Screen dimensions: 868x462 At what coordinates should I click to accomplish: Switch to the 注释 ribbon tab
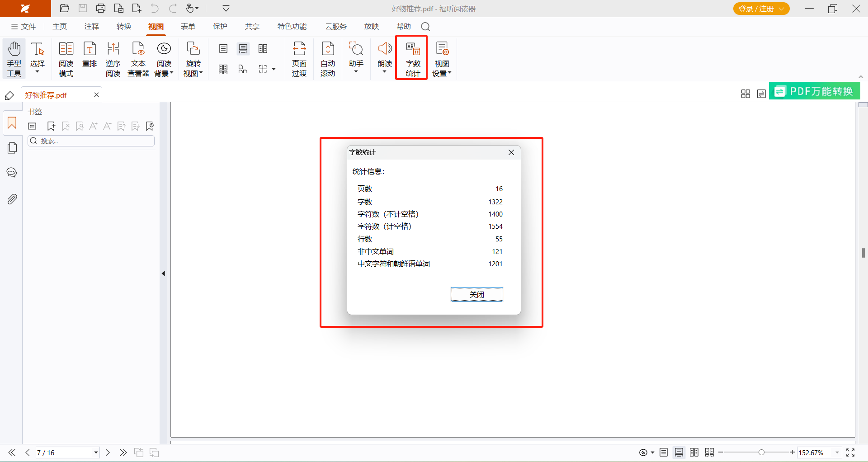click(92, 27)
